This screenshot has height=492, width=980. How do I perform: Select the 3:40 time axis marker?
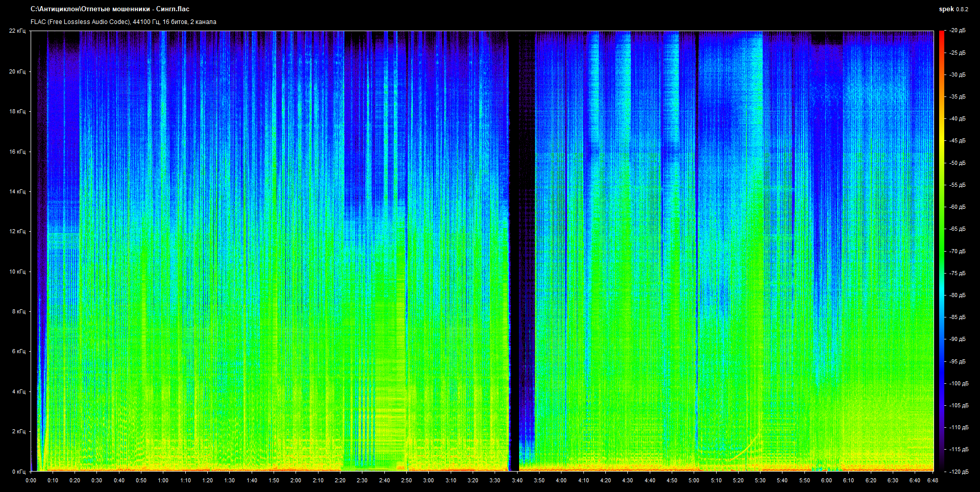point(517,480)
